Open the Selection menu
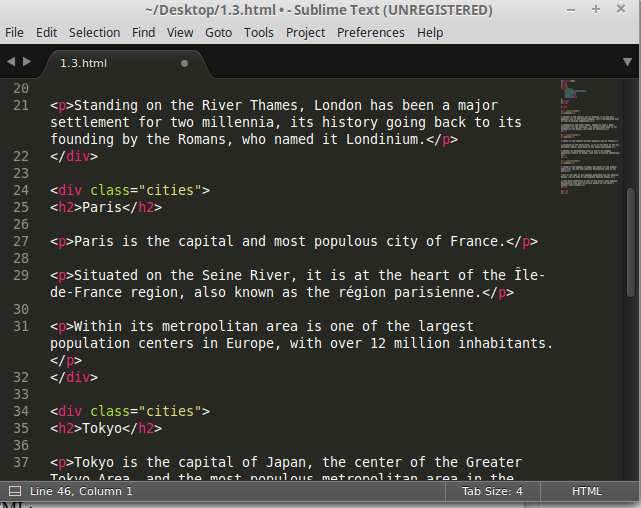The image size is (641, 508). (x=94, y=33)
